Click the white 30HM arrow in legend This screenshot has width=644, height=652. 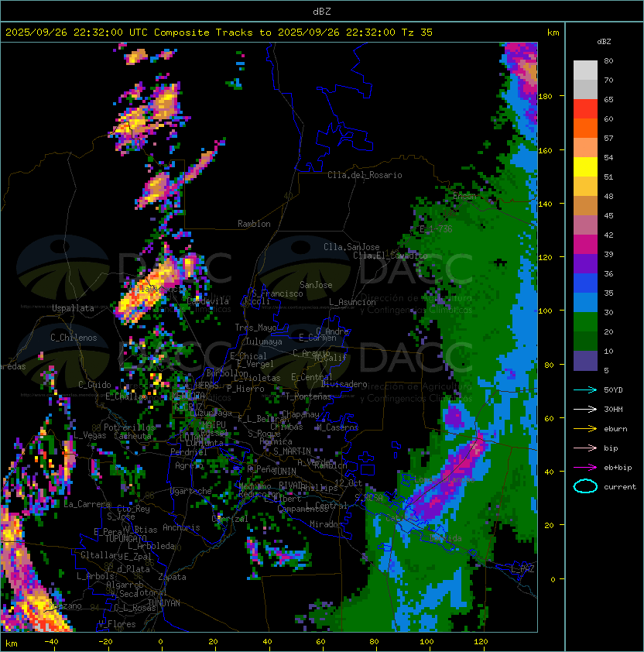(x=585, y=409)
